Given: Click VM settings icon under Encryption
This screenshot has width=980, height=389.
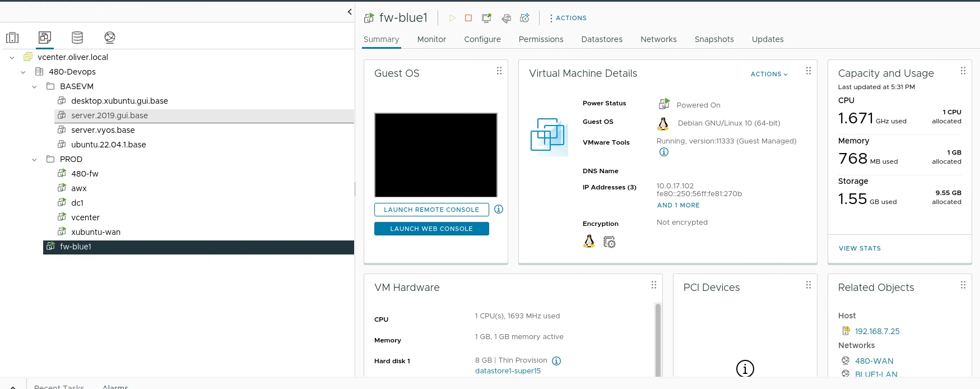Looking at the screenshot, I should point(609,242).
